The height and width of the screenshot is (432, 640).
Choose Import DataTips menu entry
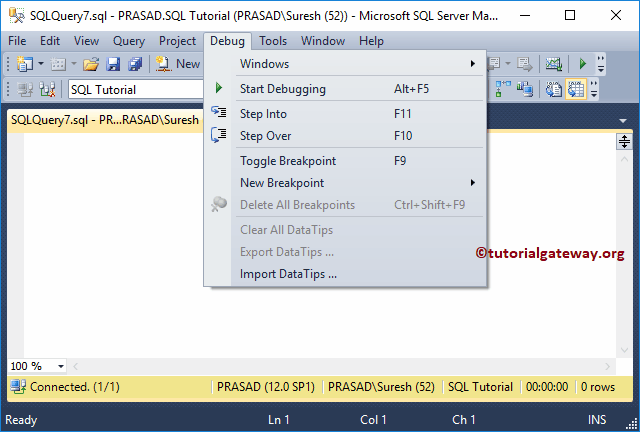pyautogui.click(x=345, y=274)
